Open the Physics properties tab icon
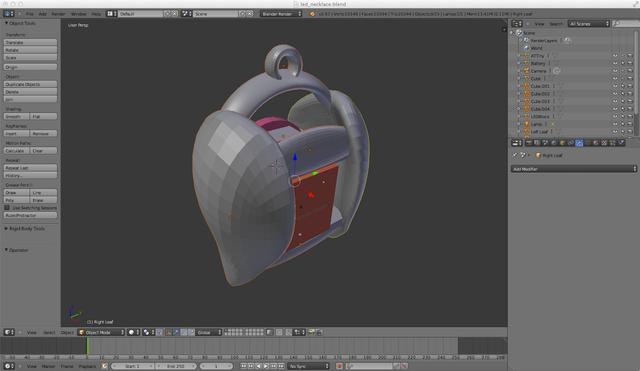This screenshot has width=640, height=371. [621, 143]
